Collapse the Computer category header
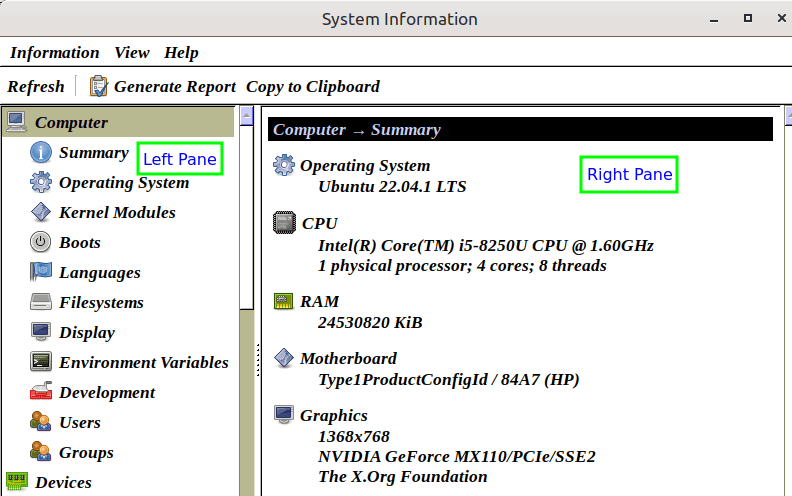The image size is (792, 496). (x=71, y=123)
